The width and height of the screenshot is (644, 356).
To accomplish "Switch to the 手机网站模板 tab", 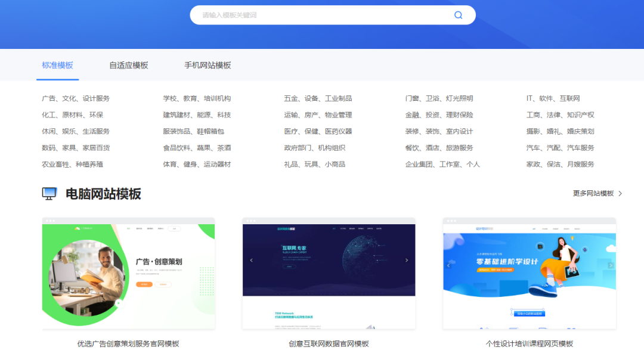I will click(x=208, y=64).
